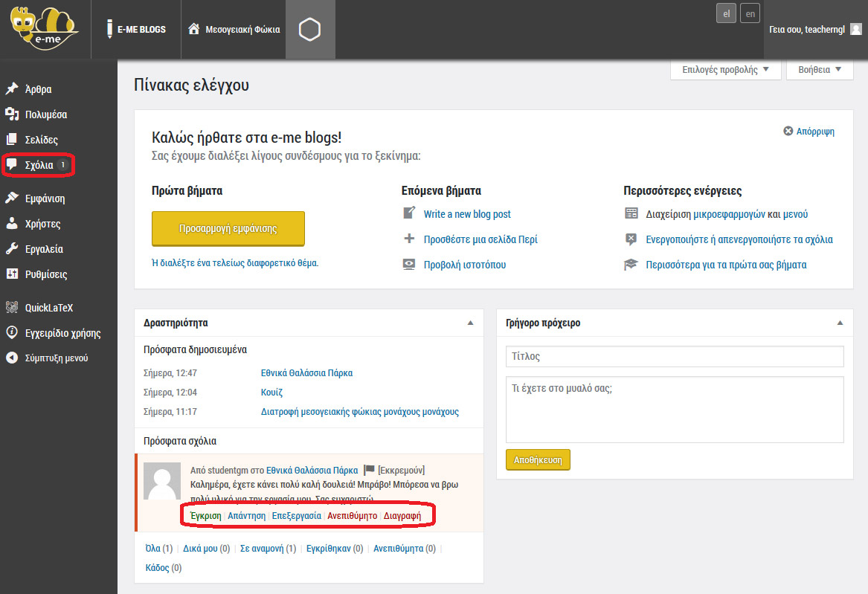This screenshot has height=594, width=868.
Task: Reply to the comment with Απάντηση
Action: [246, 515]
